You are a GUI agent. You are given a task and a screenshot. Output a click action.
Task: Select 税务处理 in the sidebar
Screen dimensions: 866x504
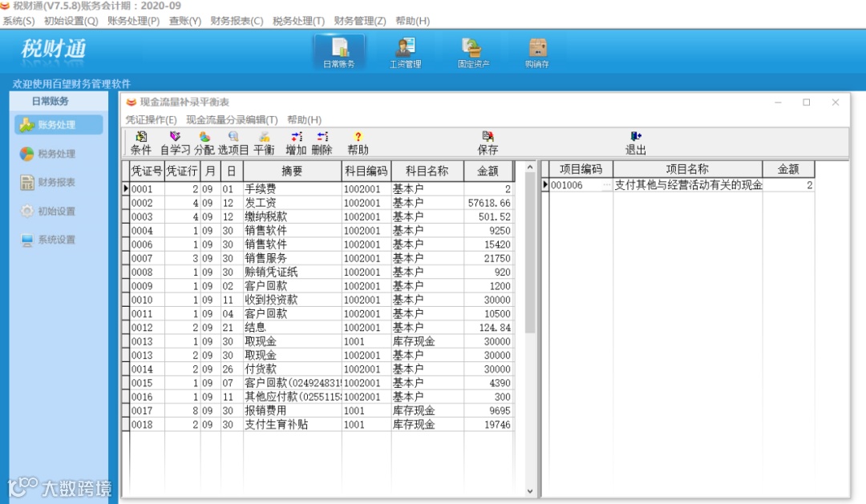tap(48, 154)
